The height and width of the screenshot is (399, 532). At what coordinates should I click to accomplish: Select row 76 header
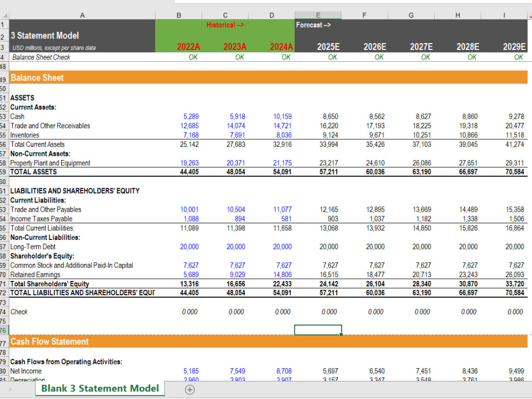coord(4,330)
